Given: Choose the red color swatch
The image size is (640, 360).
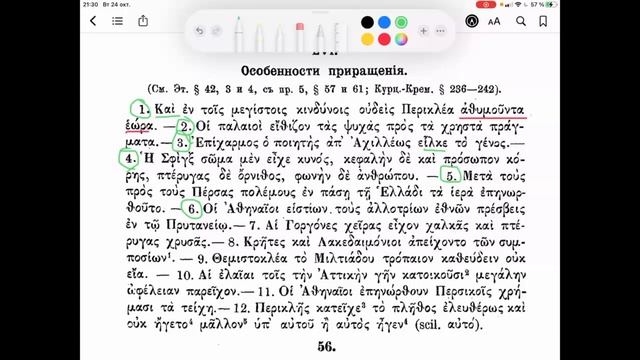Looking at the screenshot, I should click(x=384, y=39).
